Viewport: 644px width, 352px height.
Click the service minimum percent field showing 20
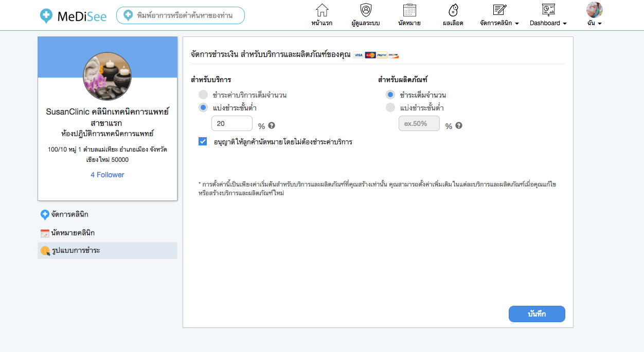(x=232, y=123)
